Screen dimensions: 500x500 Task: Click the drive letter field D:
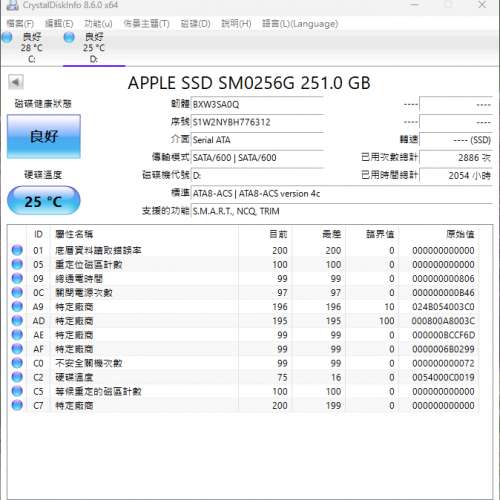point(257,175)
